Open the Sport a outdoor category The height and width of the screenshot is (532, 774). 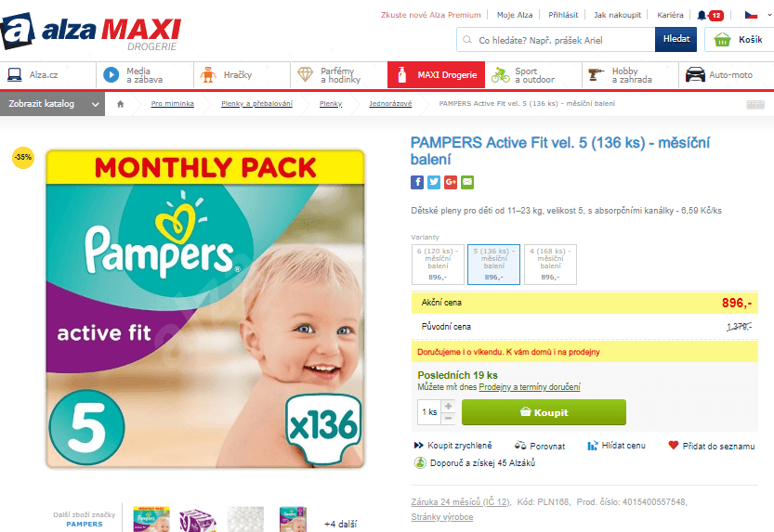click(533, 75)
